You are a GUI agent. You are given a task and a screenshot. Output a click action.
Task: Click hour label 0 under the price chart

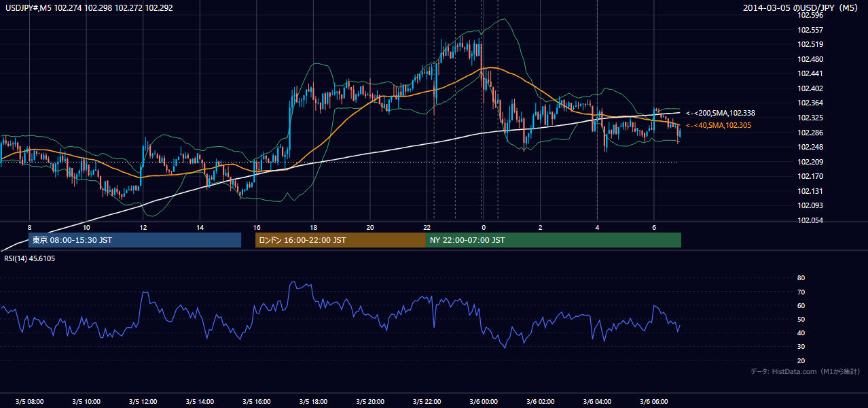click(484, 227)
